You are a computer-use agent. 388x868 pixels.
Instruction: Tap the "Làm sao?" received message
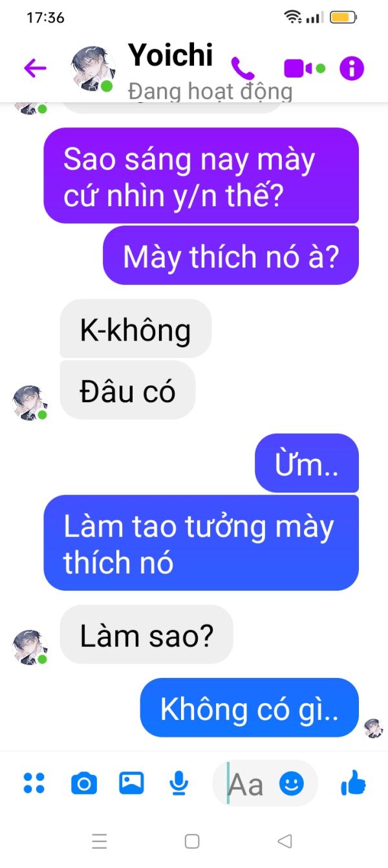pyautogui.click(x=146, y=634)
